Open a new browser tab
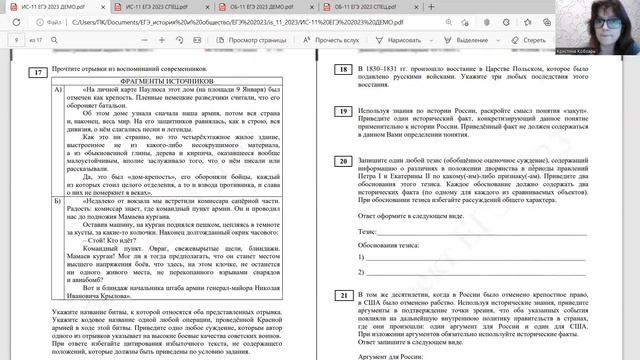640x360 pixels. pos(431,7)
